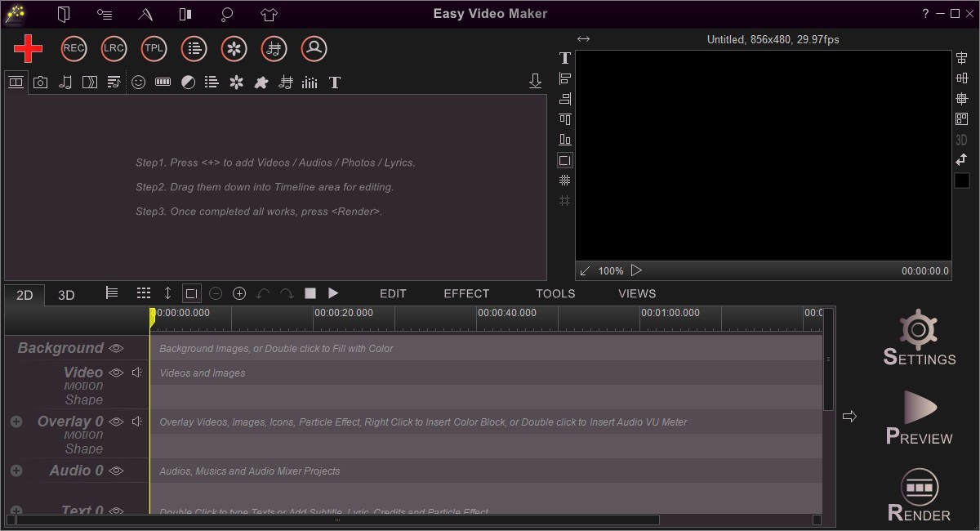The height and width of the screenshot is (531, 980).
Task: Click the red plus to add media files
Action: 27,48
